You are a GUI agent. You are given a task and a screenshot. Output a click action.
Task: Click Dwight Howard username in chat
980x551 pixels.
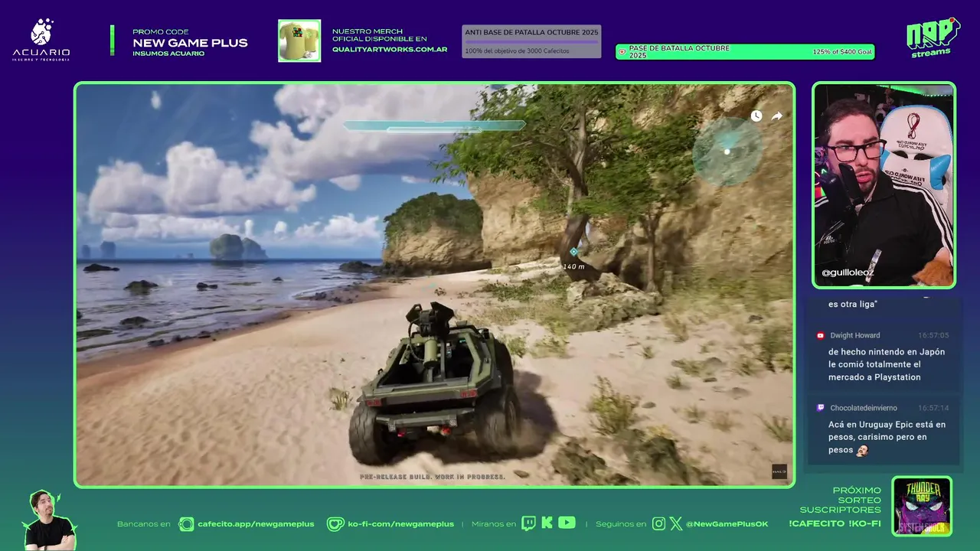pyautogui.click(x=855, y=335)
